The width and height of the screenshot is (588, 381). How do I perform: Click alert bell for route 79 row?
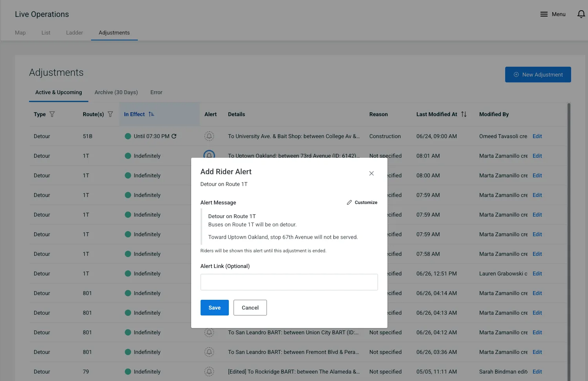(x=209, y=372)
